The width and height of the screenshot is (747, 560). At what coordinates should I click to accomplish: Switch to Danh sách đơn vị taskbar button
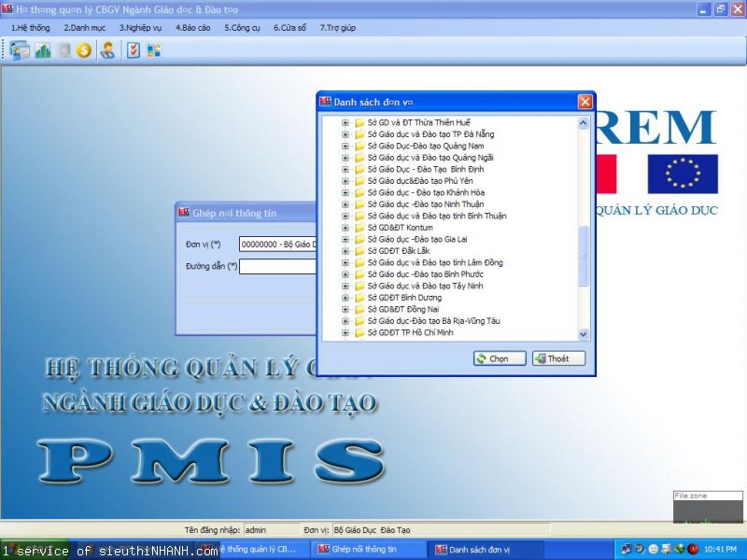coord(486,550)
